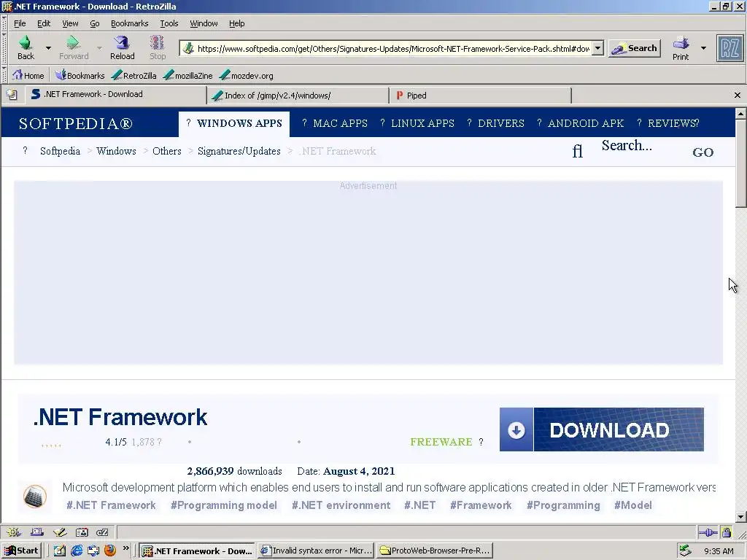
Task: Open the Mail component icon in status bar
Action: pos(36,532)
